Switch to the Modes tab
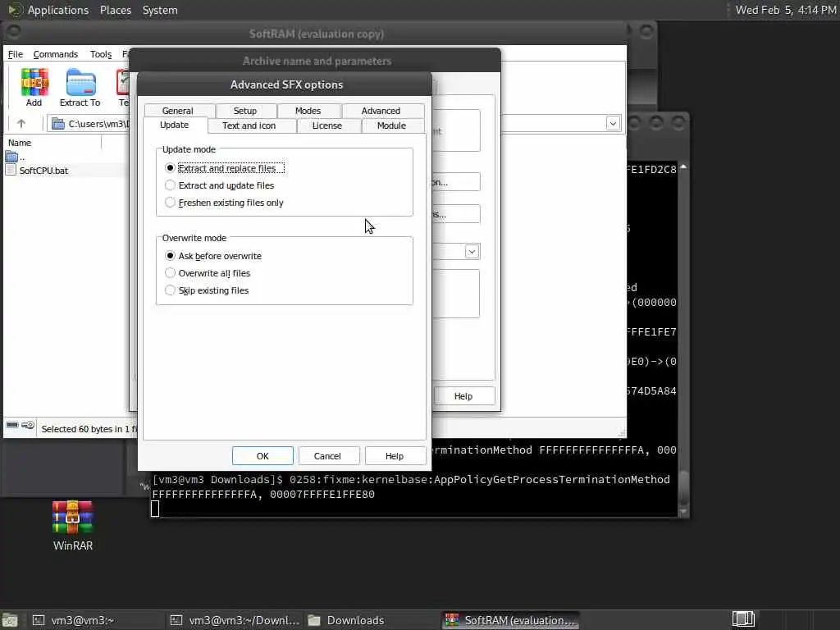Image resolution: width=840 pixels, height=630 pixels. [x=308, y=111]
